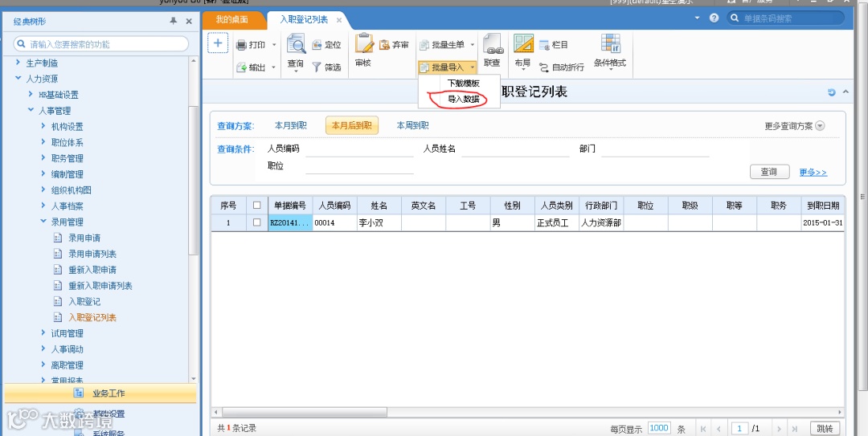
Task: Click the 部门 input field
Action: click(655, 149)
